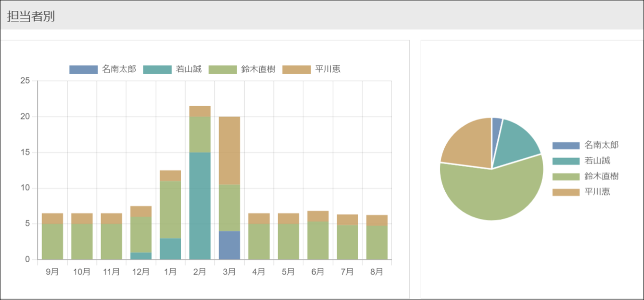The image size is (644, 300).
Task: Click the blue 名南太郎 segment in 3月 bar
Action: 229,245
